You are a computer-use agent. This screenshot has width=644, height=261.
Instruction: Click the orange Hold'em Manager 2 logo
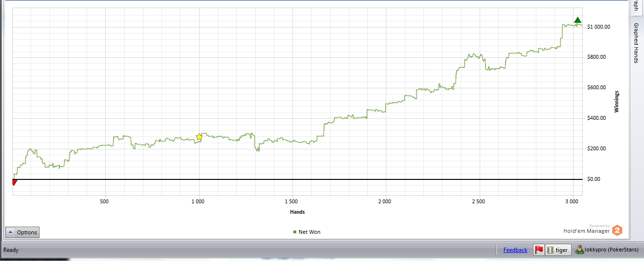pyautogui.click(x=617, y=230)
